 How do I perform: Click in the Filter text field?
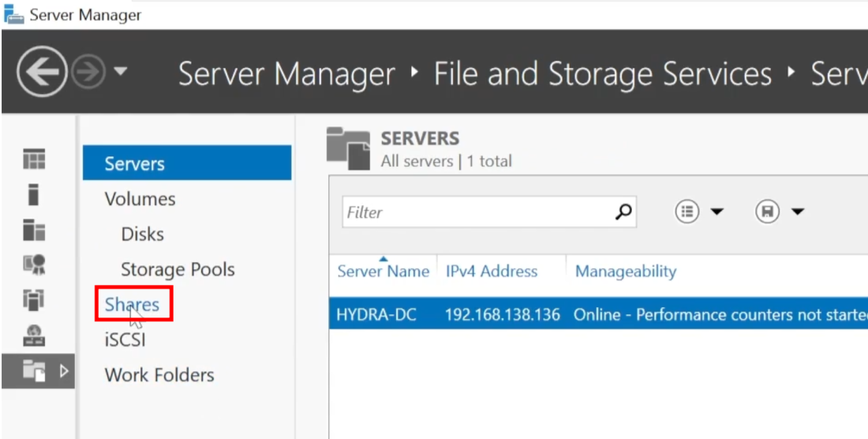(x=473, y=212)
